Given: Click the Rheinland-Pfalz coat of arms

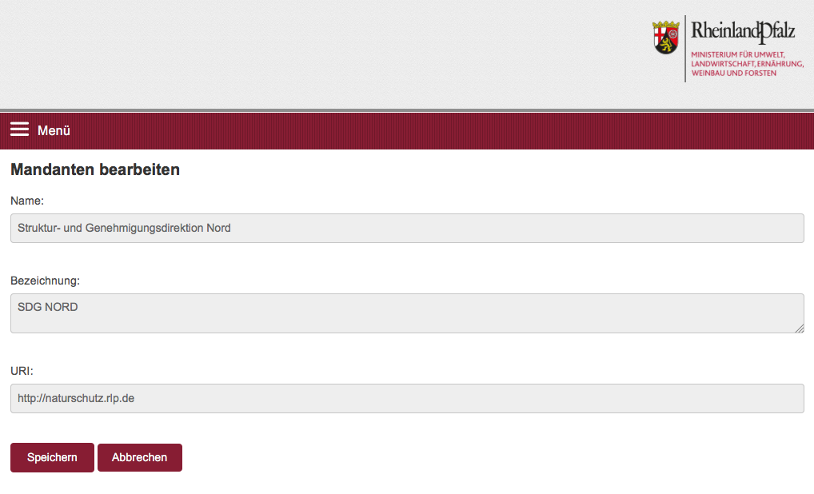Looking at the screenshot, I should pos(666,38).
